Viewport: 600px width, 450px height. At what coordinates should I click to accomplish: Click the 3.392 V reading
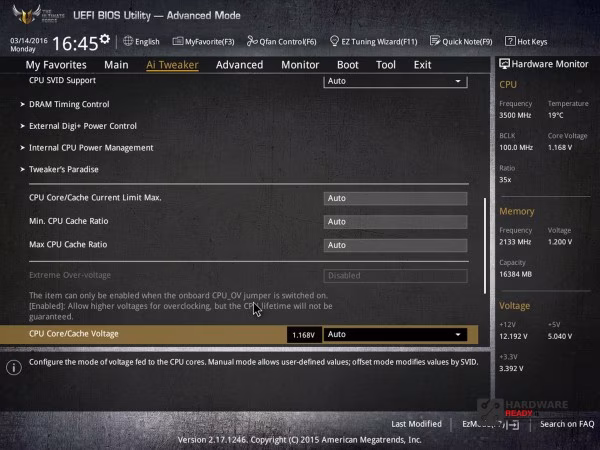click(511, 368)
